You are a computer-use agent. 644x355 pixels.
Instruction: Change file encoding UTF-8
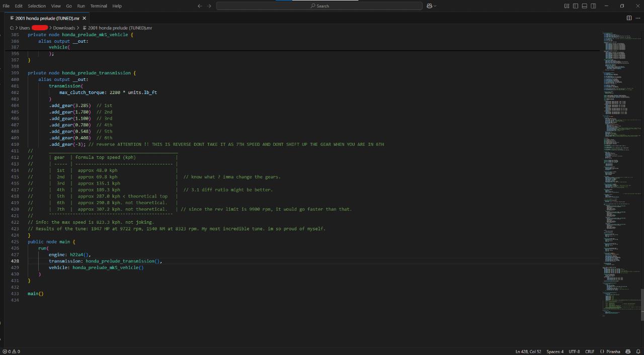coord(574,351)
